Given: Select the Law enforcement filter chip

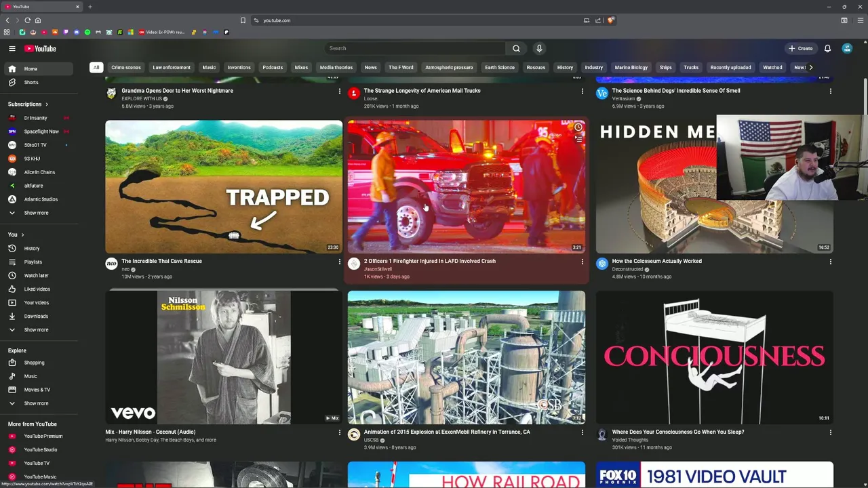Looking at the screenshot, I should click(172, 67).
